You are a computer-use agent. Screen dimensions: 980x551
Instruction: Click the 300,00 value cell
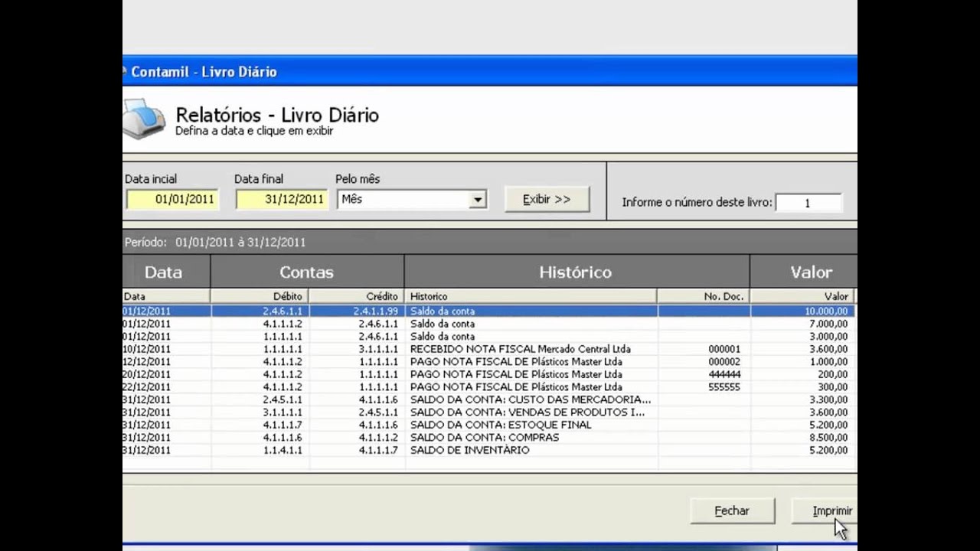pyautogui.click(x=802, y=387)
